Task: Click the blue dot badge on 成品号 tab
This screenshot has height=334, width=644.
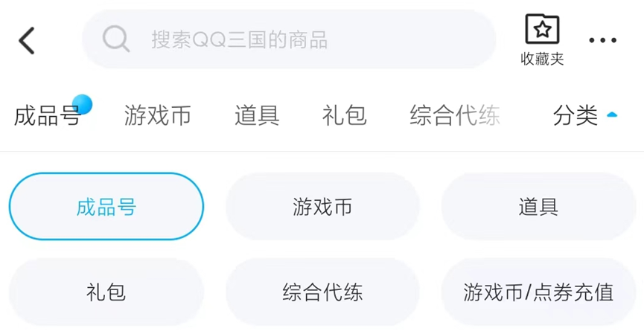Action: click(82, 105)
